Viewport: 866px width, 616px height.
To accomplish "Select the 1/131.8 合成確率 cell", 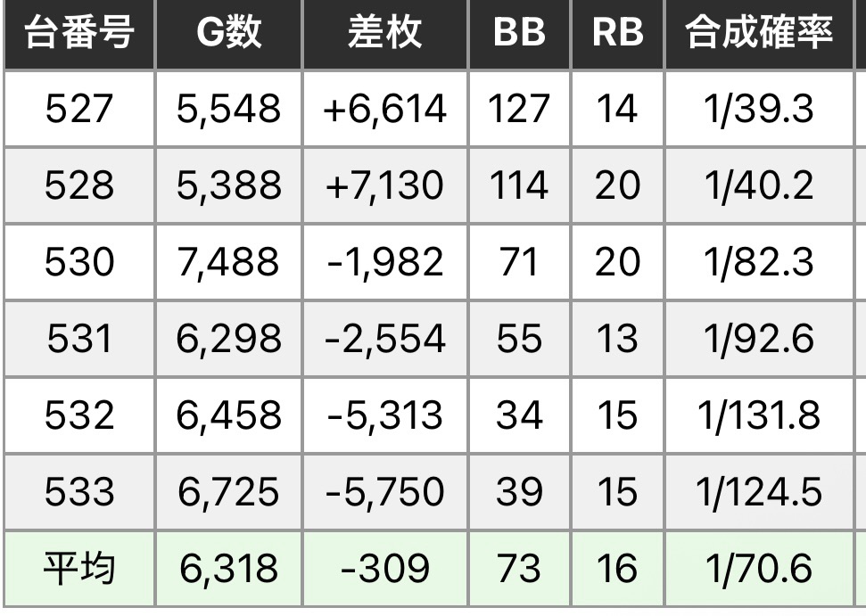I will 759,415.
